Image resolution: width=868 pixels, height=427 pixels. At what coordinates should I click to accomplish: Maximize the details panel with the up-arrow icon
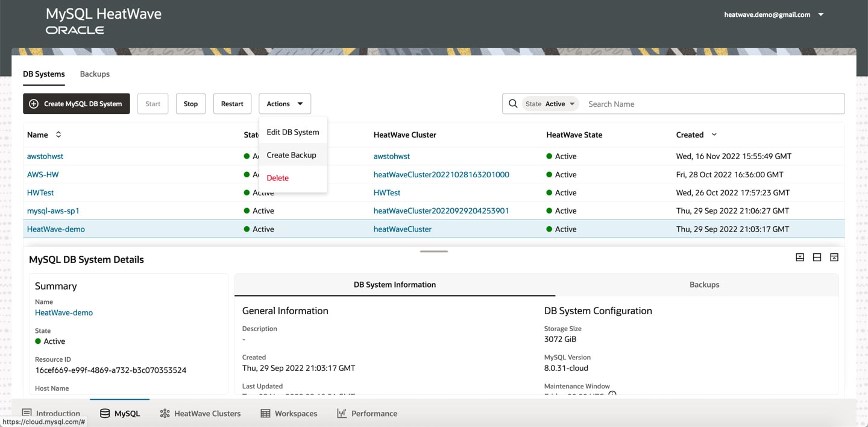pos(834,258)
